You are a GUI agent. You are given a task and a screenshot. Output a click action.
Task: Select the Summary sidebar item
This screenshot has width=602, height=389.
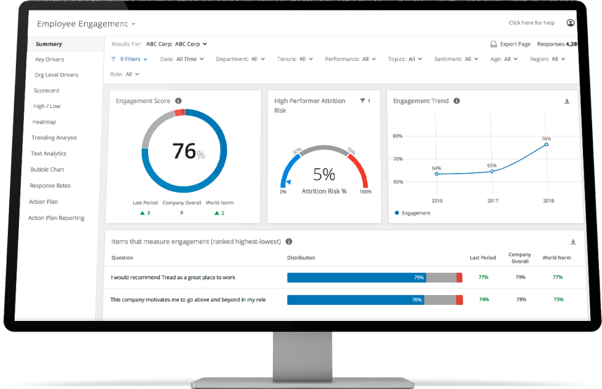pyautogui.click(x=49, y=44)
